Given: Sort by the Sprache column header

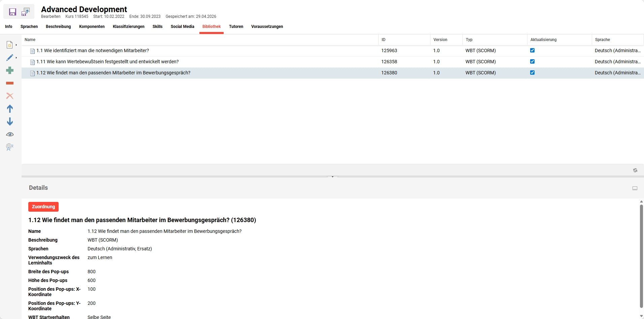Looking at the screenshot, I should point(618,40).
